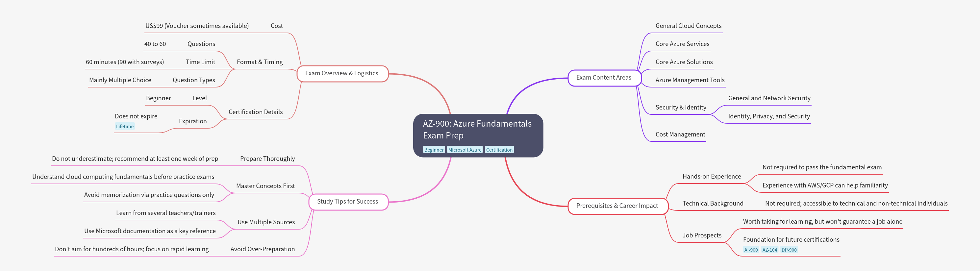The height and width of the screenshot is (271, 980).
Task: Select the Azure Management Tools node
Action: 690,80
